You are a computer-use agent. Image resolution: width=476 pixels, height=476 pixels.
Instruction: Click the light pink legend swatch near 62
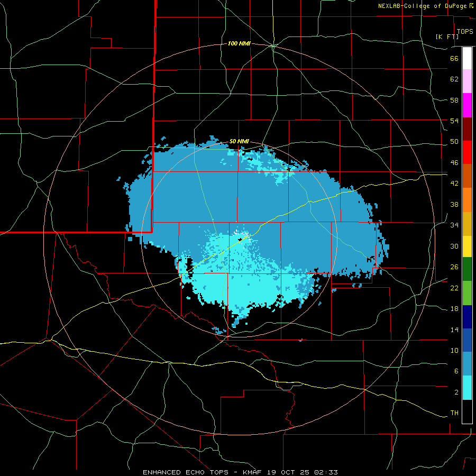[467, 81]
